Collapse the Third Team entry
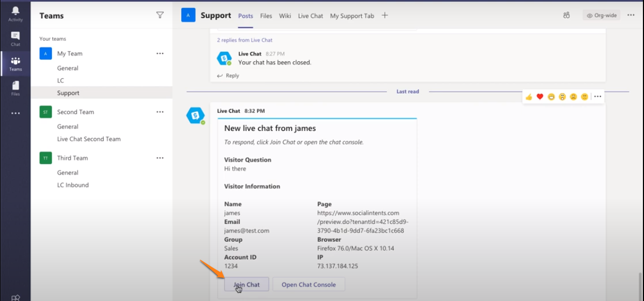Viewport: 644px width, 301px height. click(x=72, y=158)
